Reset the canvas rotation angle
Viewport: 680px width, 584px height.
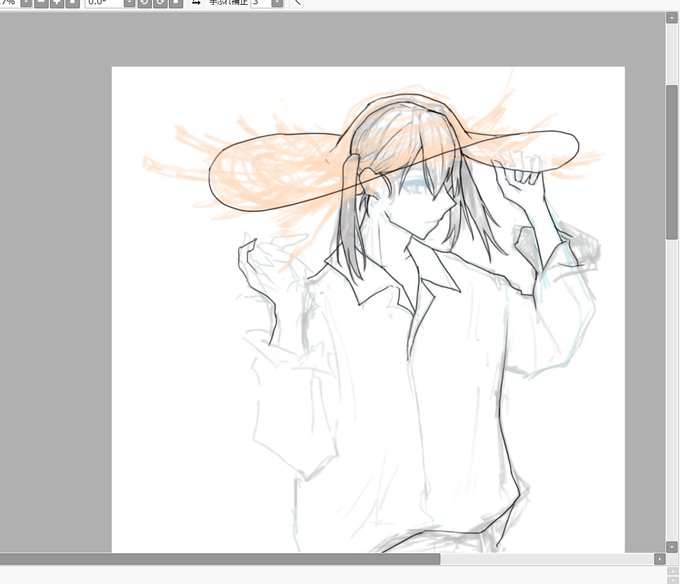[x=175, y=3]
